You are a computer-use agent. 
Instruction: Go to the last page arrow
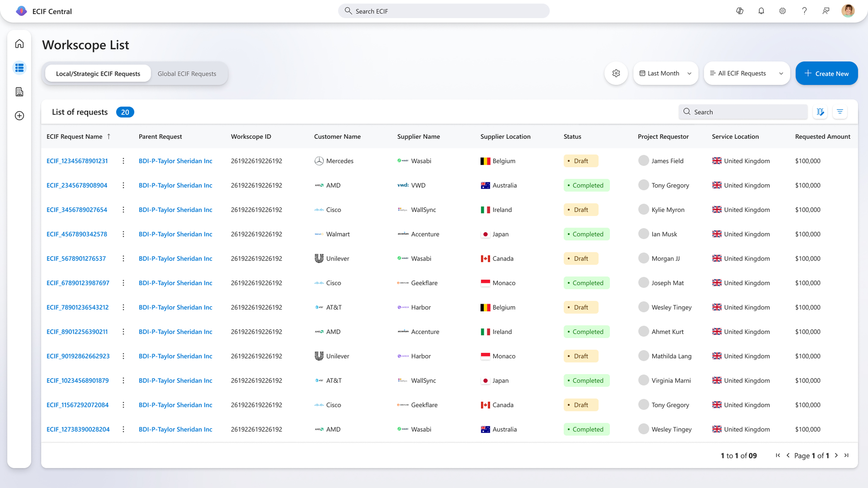[846, 456]
